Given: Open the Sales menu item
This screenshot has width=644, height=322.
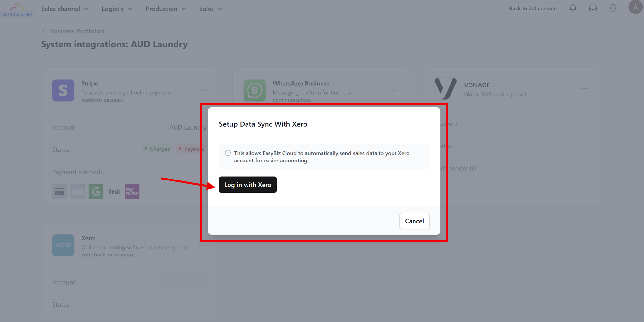Looking at the screenshot, I should [210, 9].
